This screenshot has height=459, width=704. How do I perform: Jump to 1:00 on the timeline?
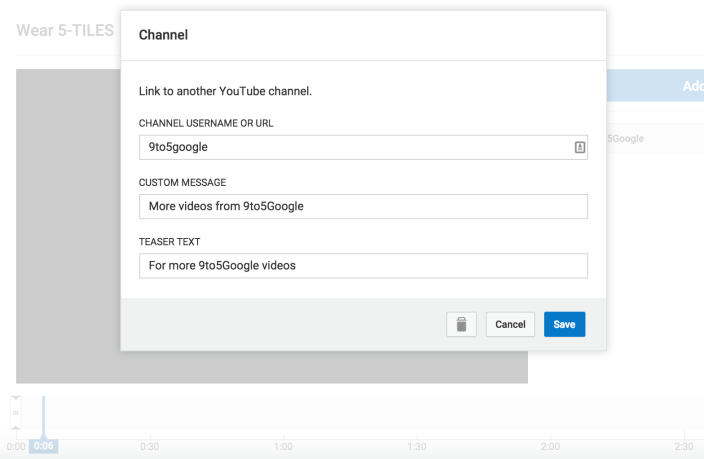tap(283, 446)
